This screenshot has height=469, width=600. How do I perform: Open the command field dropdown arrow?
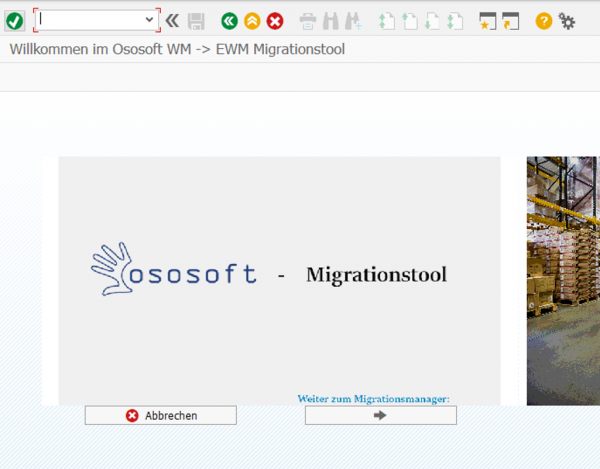[x=149, y=20]
